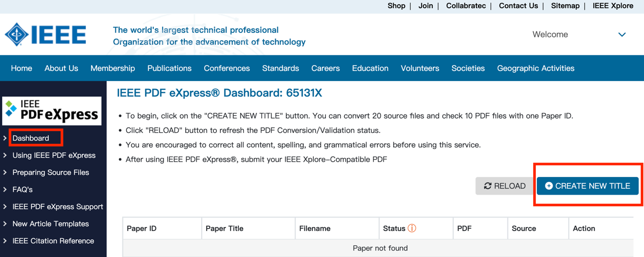The height and width of the screenshot is (257, 644).
Task: Open the Membership menu item
Action: click(113, 68)
